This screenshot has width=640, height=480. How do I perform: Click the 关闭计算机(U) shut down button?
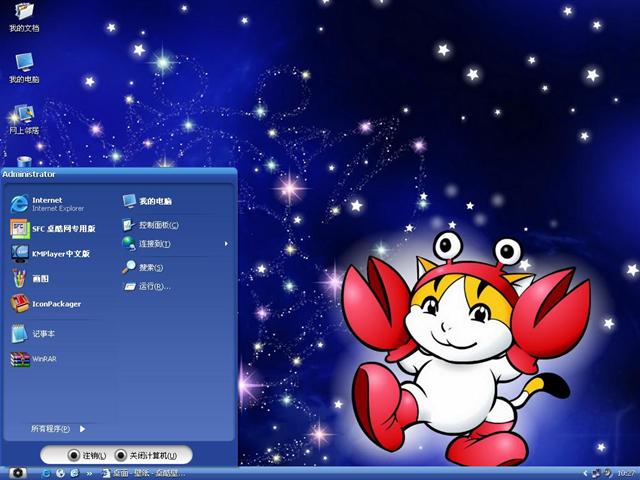pyautogui.click(x=146, y=455)
